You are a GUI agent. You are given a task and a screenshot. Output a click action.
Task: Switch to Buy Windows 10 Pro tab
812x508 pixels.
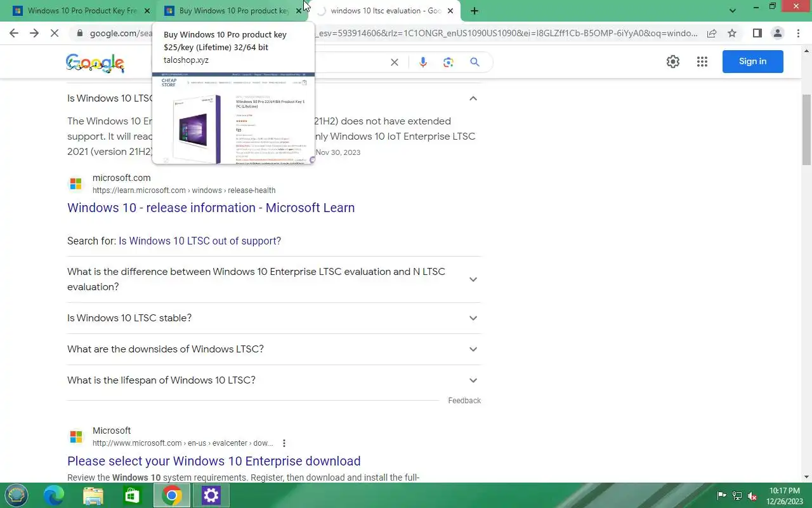click(232, 11)
